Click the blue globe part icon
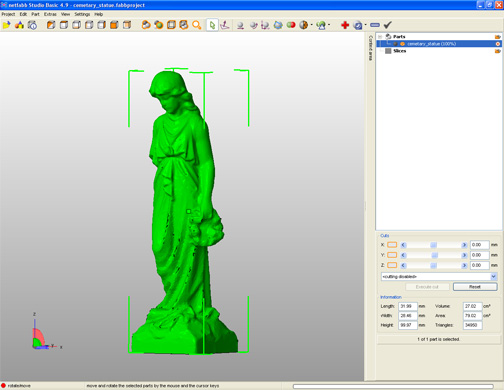This screenshot has width=504, height=390. [278, 25]
